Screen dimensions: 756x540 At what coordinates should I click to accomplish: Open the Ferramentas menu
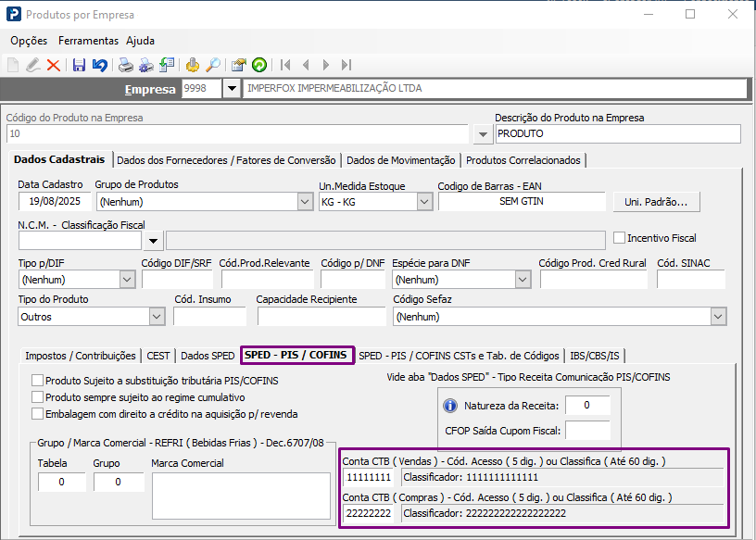pyautogui.click(x=88, y=41)
